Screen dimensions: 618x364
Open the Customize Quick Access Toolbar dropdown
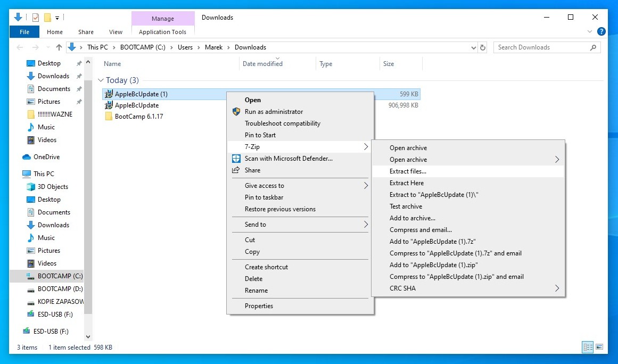point(57,18)
